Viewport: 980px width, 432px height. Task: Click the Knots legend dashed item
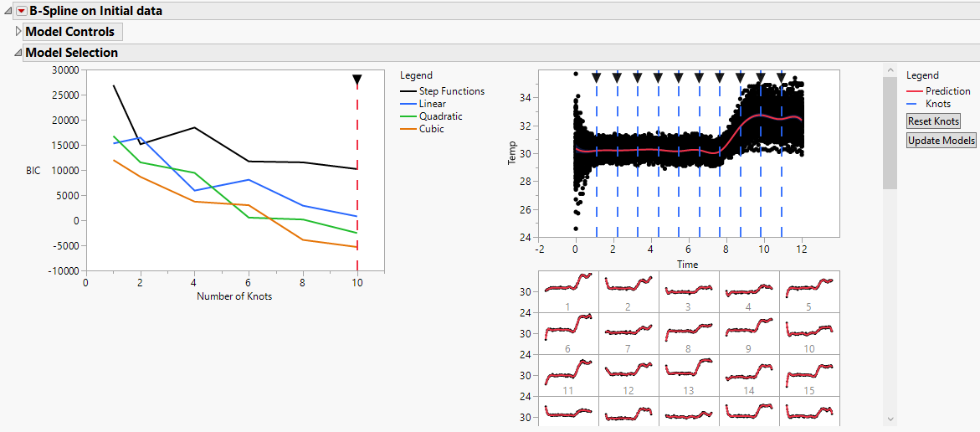point(937,104)
